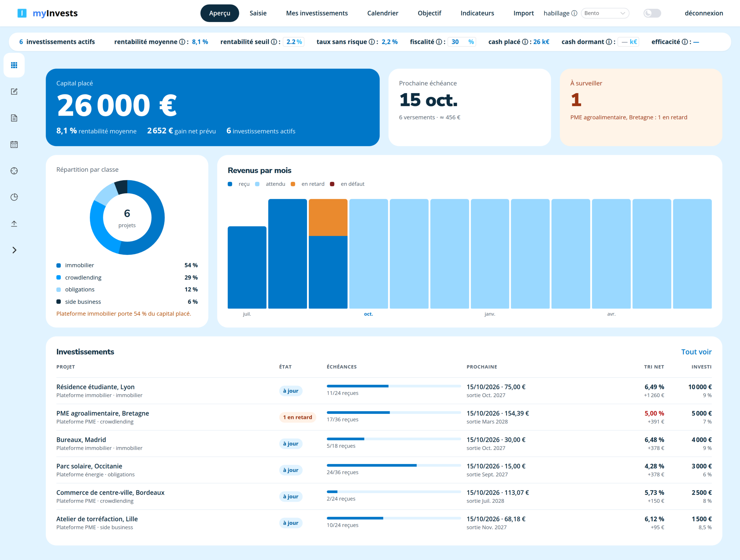The image size is (740, 560).
Task: Click the cash dormant k€ input field
Action: 628,42
